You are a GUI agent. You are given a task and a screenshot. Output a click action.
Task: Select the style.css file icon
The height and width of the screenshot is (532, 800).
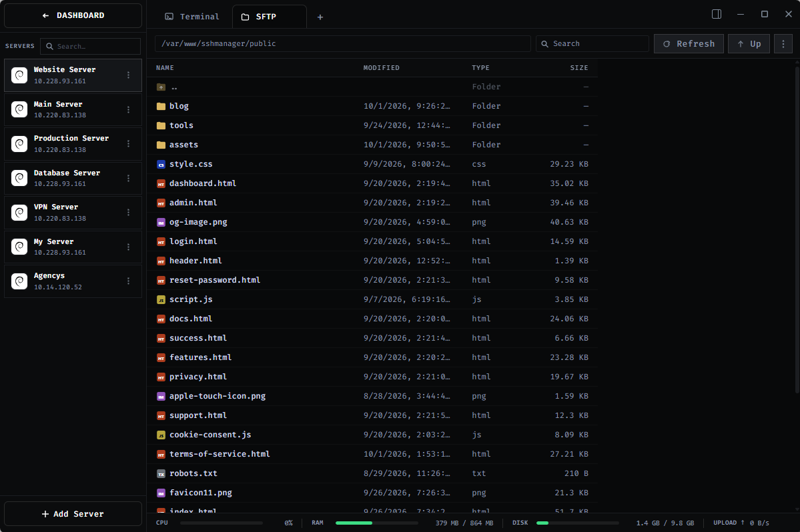(x=161, y=165)
